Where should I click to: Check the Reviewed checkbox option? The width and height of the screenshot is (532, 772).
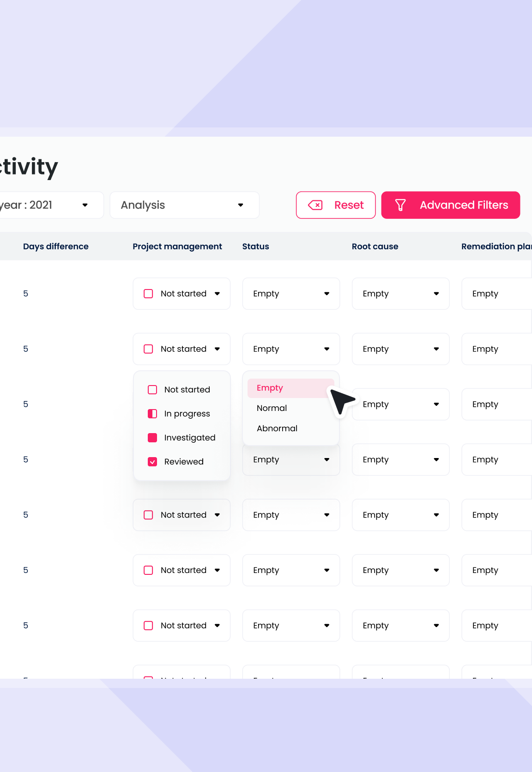(152, 462)
